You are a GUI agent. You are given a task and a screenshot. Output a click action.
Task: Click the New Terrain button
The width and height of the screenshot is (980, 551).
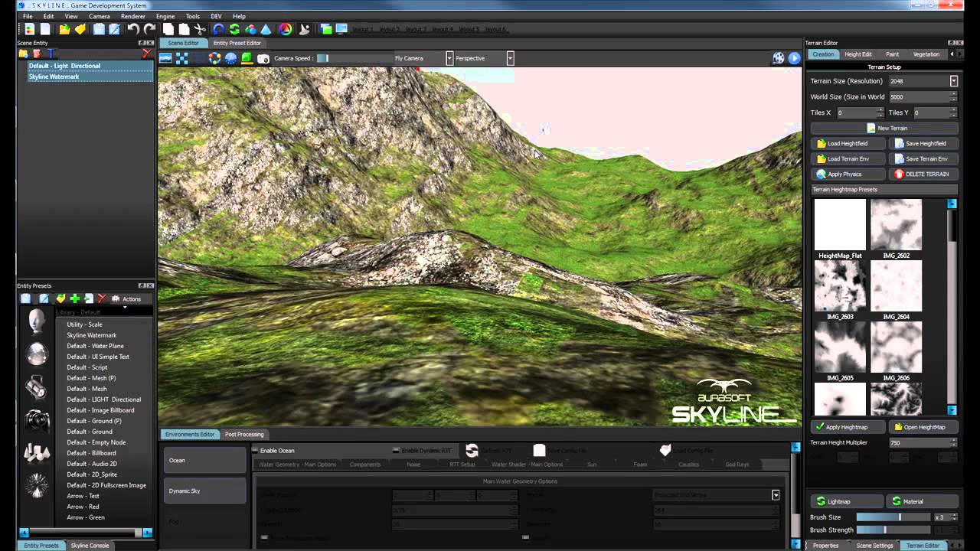point(886,128)
